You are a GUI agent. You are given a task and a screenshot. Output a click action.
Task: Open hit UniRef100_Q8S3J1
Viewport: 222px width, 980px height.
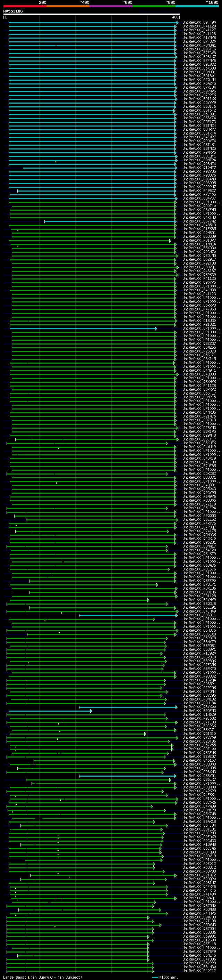tap(199, 615)
